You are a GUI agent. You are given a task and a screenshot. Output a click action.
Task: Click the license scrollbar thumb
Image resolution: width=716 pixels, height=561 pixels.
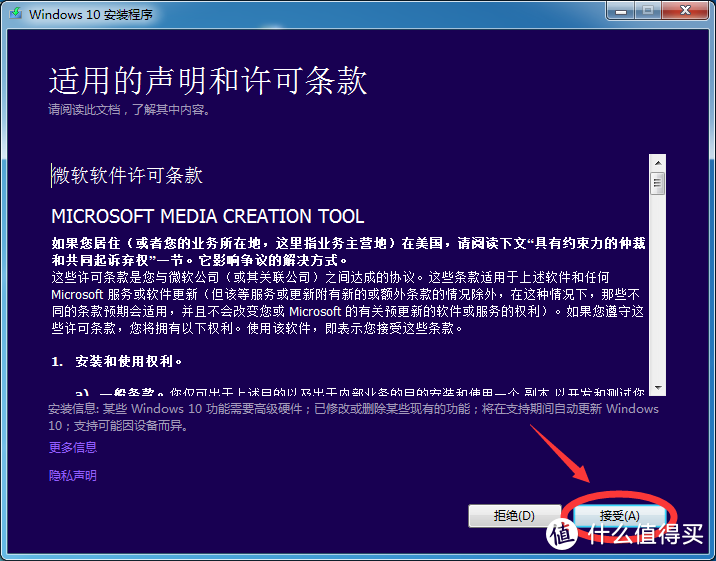[x=658, y=184]
